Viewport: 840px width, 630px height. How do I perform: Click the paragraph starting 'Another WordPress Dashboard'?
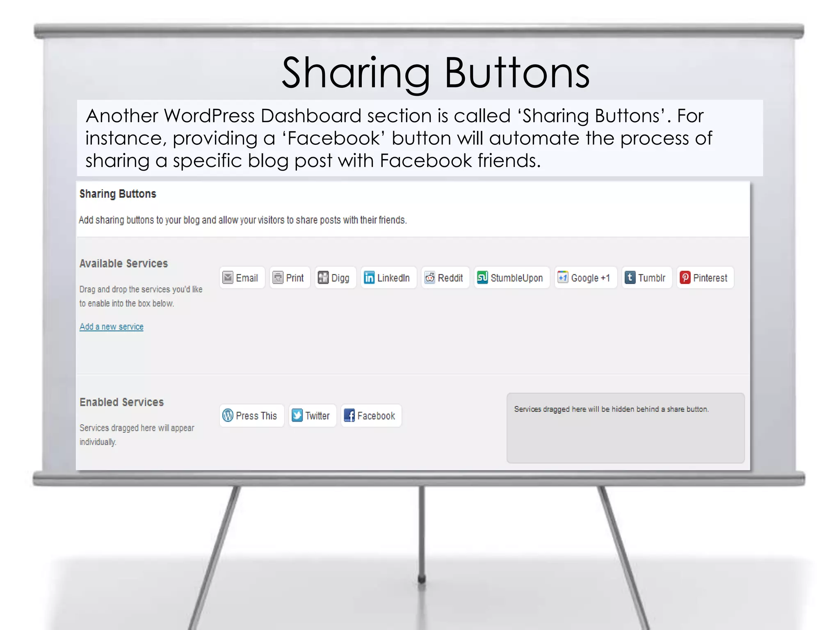[398, 138]
